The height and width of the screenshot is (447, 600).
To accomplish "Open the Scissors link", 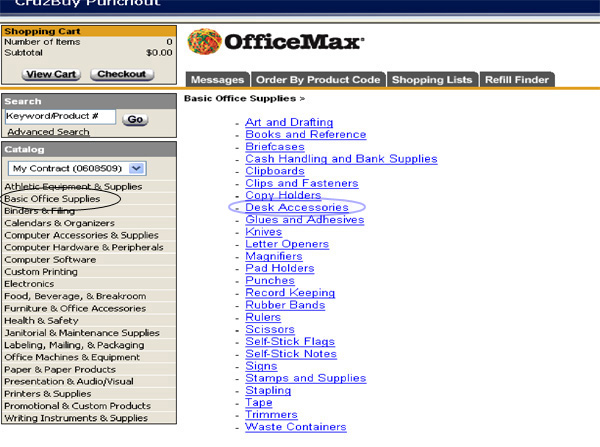I will click(270, 330).
